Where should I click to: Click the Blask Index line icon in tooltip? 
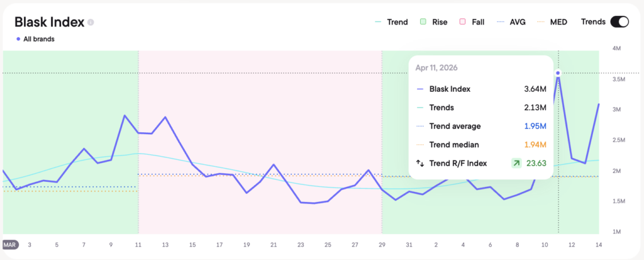pyautogui.click(x=419, y=89)
